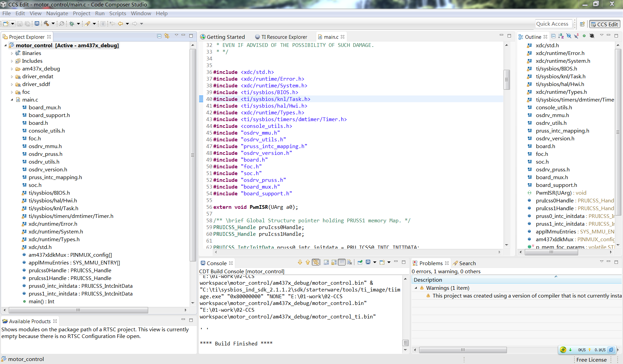623x364 pixels.
Task: Click the Sort alphabetically icon in Outline
Action: tap(561, 36)
